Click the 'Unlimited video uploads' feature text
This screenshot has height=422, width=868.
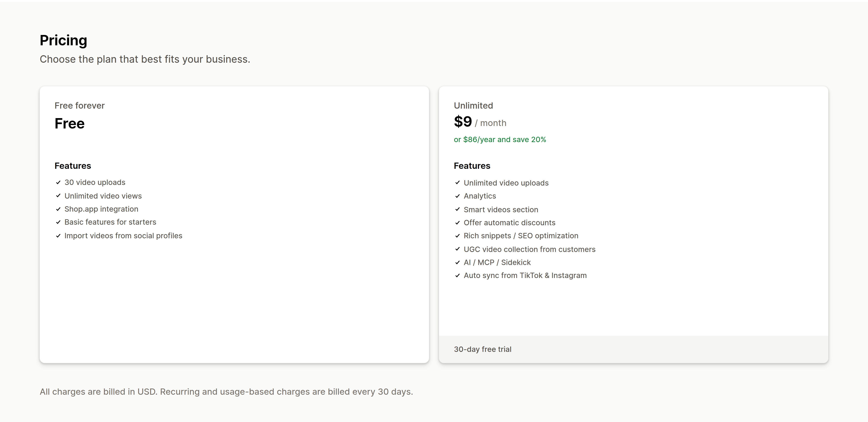click(506, 183)
